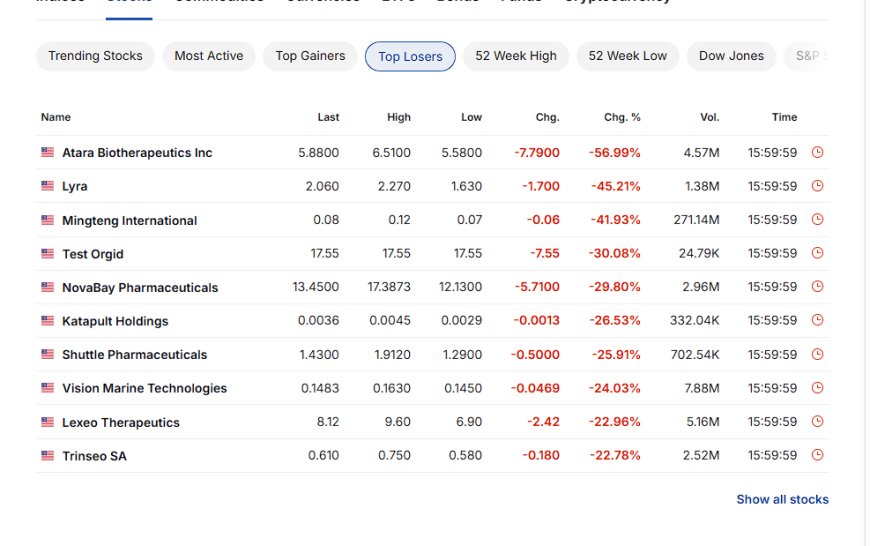The height and width of the screenshot is (546, 870).
Task: Click the 24.79K volume value
Action: click(699, 254)
